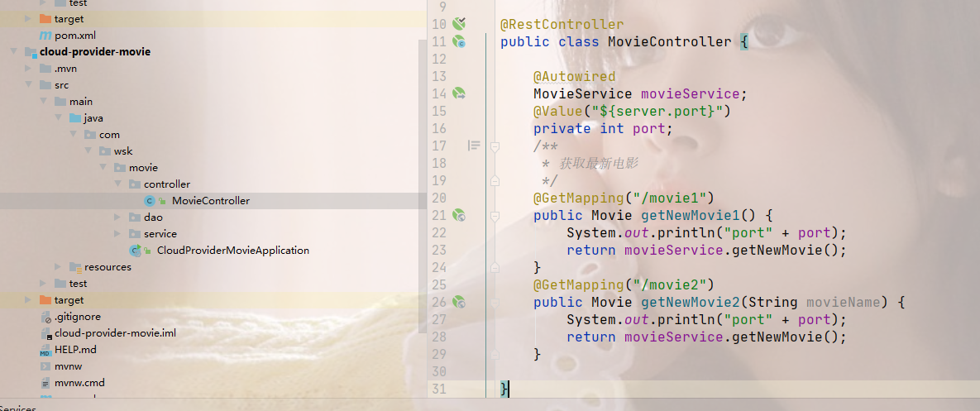Collapse the src folder
This screenshot has width=980, height=411.
tap(28, 85)
